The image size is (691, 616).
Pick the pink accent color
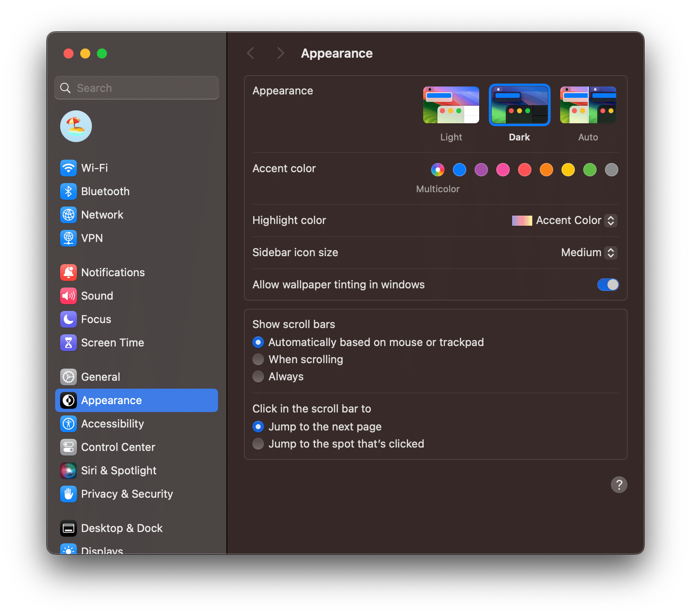coord(503,170)
